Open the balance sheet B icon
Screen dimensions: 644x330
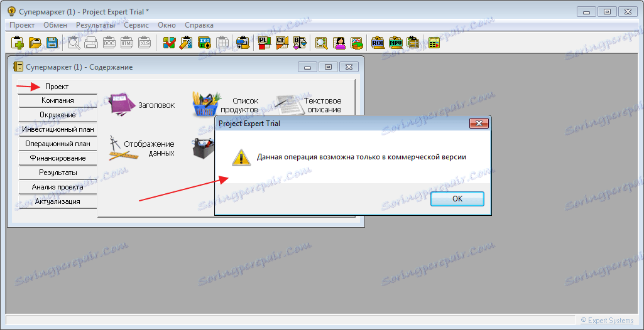(x=300, y=42)
